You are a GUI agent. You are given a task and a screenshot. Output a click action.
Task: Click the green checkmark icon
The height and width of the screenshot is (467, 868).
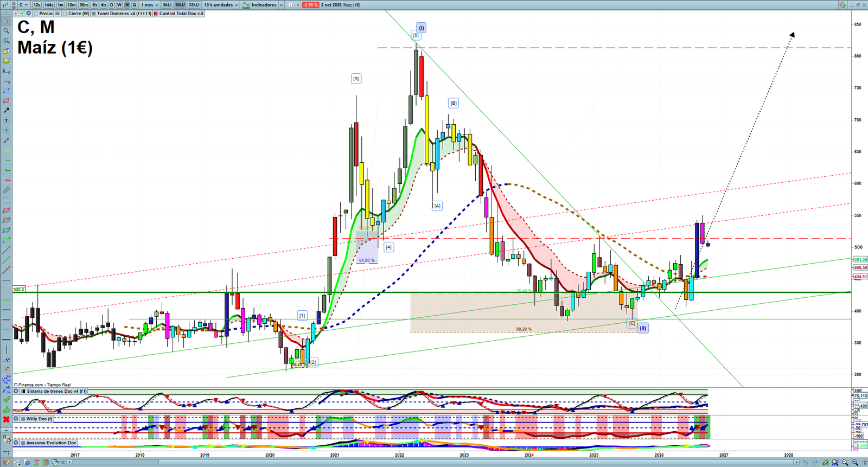point(7,399)
